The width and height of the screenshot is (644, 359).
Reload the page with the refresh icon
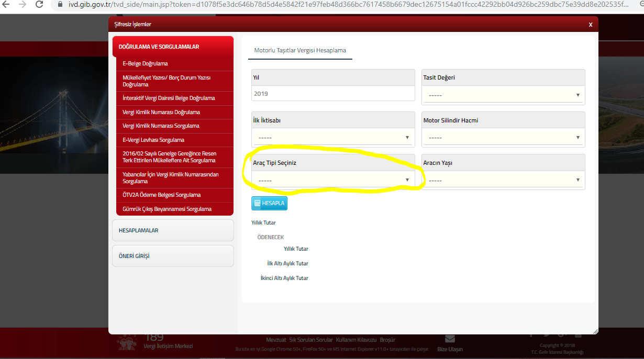(x=40, y=5)
